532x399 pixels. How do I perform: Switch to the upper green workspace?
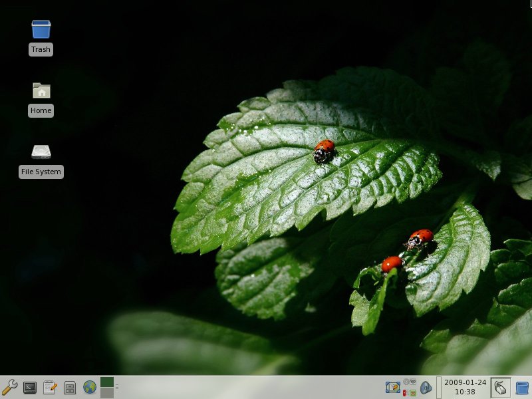point(107,382)
